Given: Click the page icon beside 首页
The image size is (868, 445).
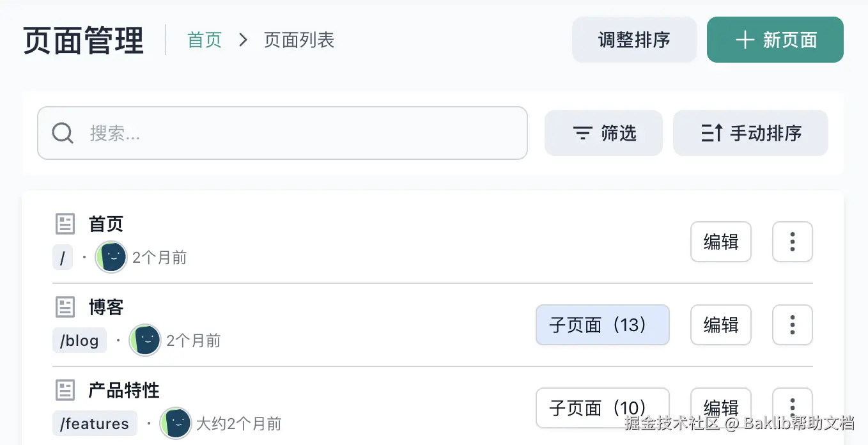Looking at the screenshot, I should (x=65, y=224).
